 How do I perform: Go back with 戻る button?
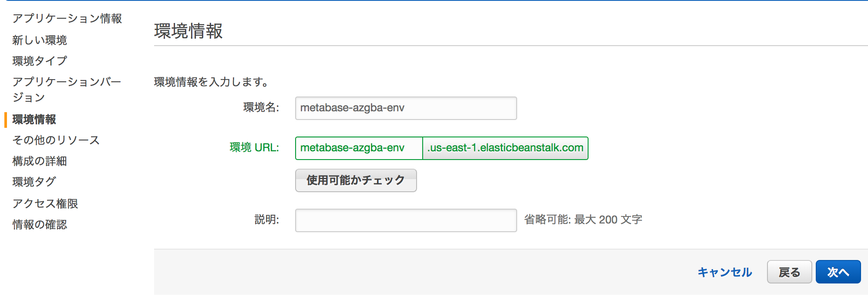point(789,272)
